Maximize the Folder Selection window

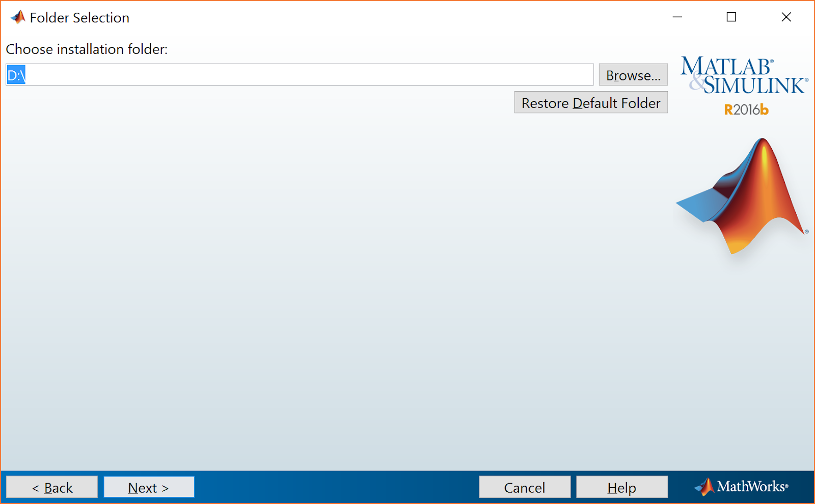pyautogui.click(x=731, y=17)
